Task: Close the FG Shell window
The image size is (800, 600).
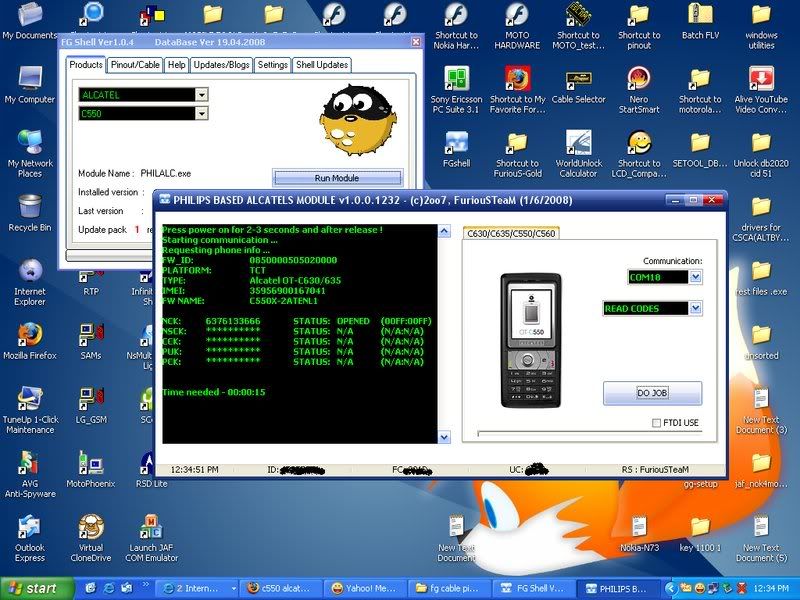Action: pos(416,42)
